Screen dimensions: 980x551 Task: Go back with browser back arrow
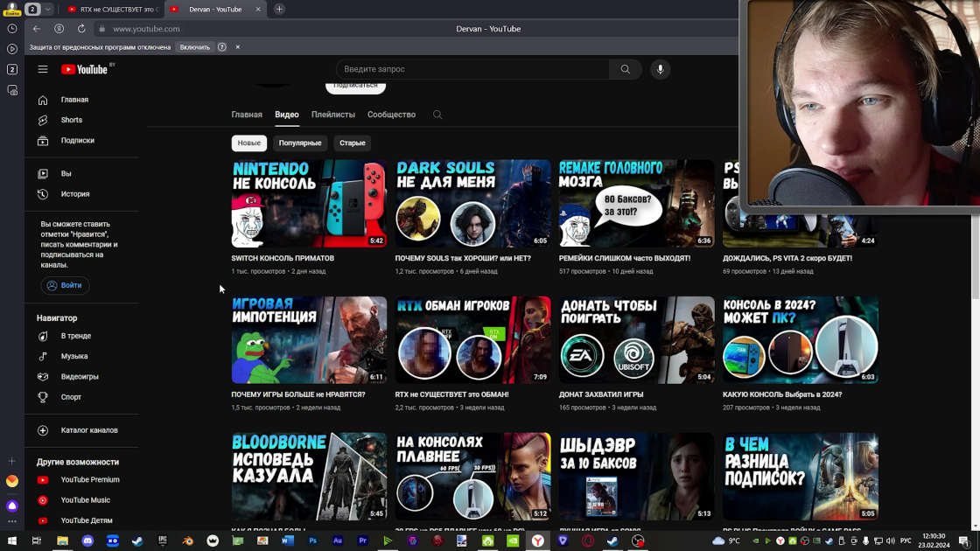tap(36, 29)
